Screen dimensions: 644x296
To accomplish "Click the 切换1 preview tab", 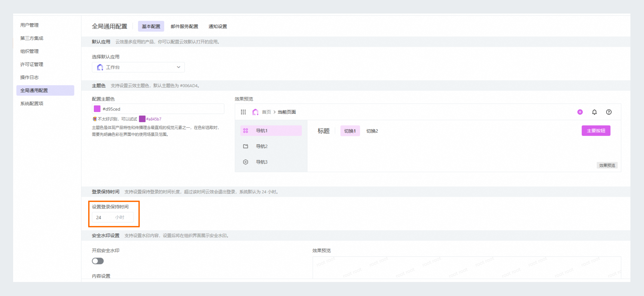I will pyautogui.click(x=350, y=131).
